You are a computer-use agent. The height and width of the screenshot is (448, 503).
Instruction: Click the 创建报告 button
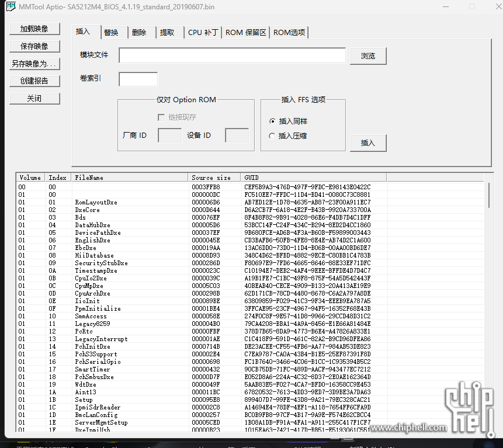(34, 81)
